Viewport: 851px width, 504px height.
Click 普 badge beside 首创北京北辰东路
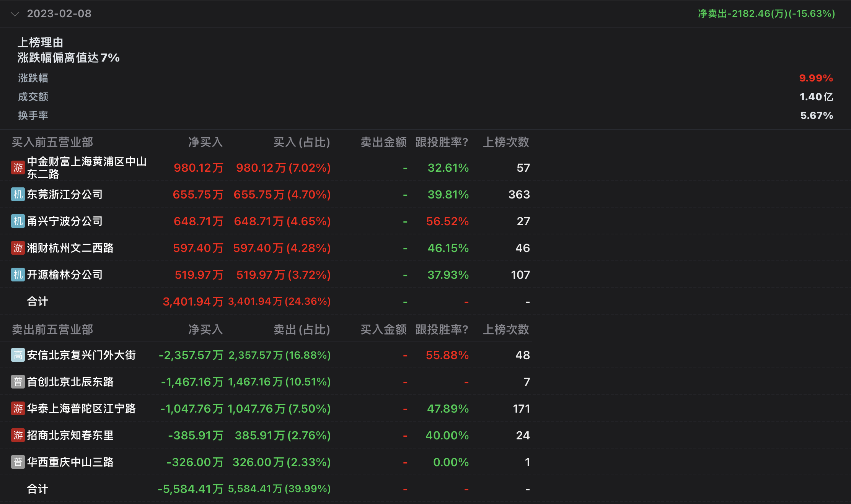(x=18, y=382)
